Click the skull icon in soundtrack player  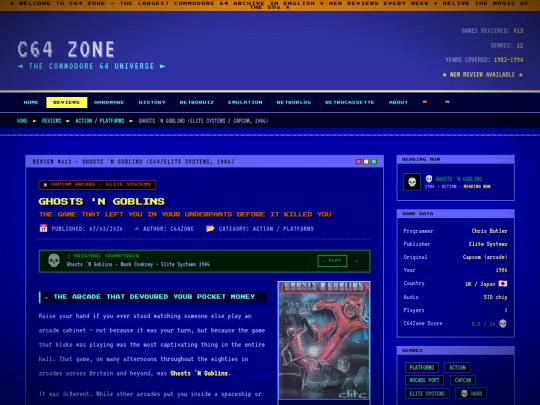click(54, 261)
